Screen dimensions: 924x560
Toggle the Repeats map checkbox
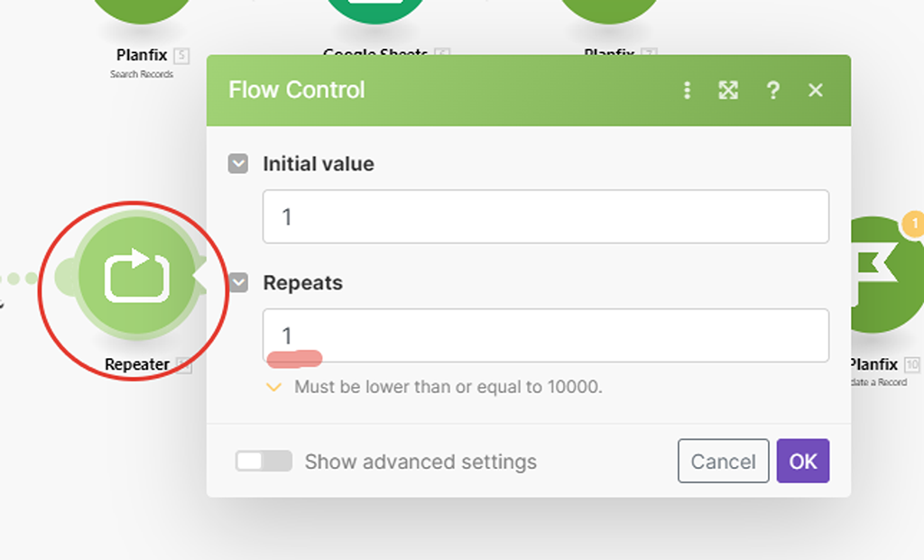(238, 282)
